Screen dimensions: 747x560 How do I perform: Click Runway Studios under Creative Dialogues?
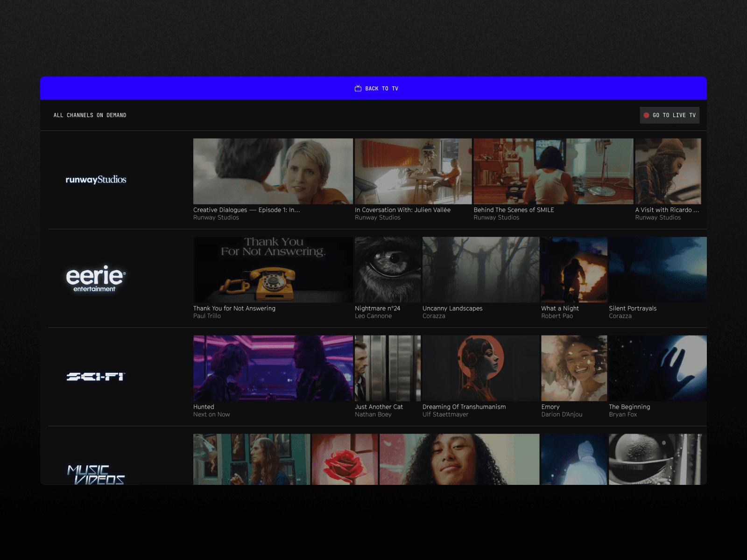tap(216, 217)
